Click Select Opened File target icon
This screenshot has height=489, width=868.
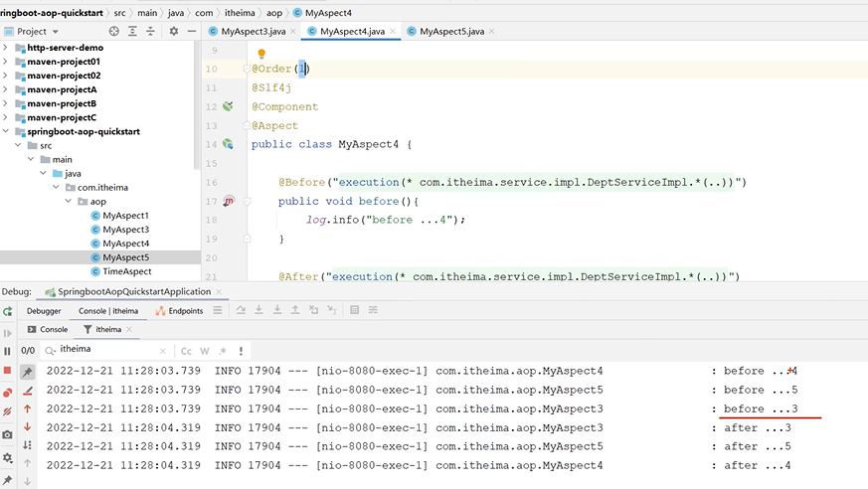tap(114, 32)
